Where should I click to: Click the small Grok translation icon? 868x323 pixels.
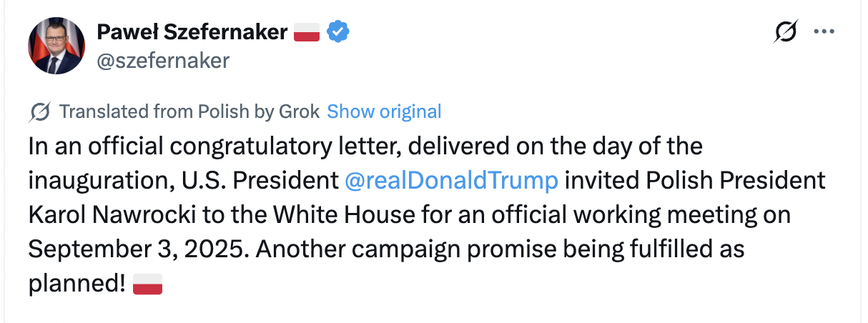(40, 112)
